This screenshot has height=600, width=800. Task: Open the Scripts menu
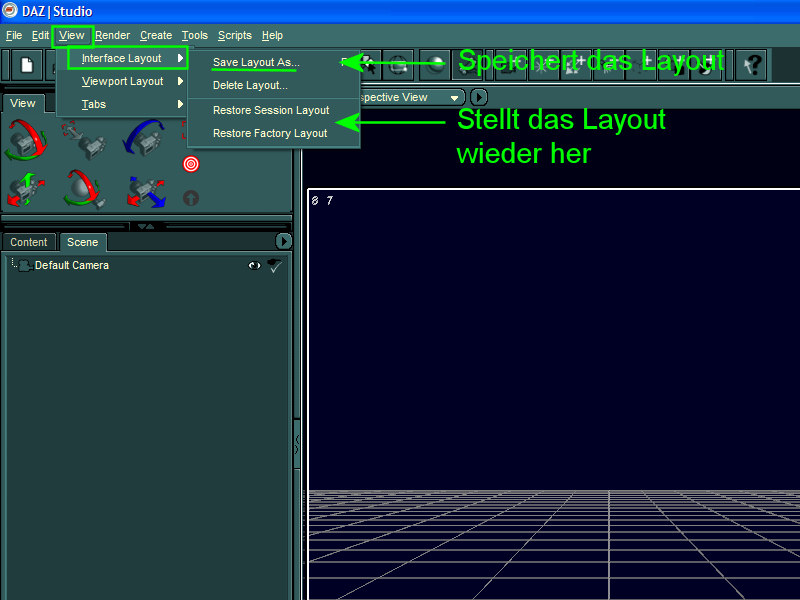coord(235,36)
